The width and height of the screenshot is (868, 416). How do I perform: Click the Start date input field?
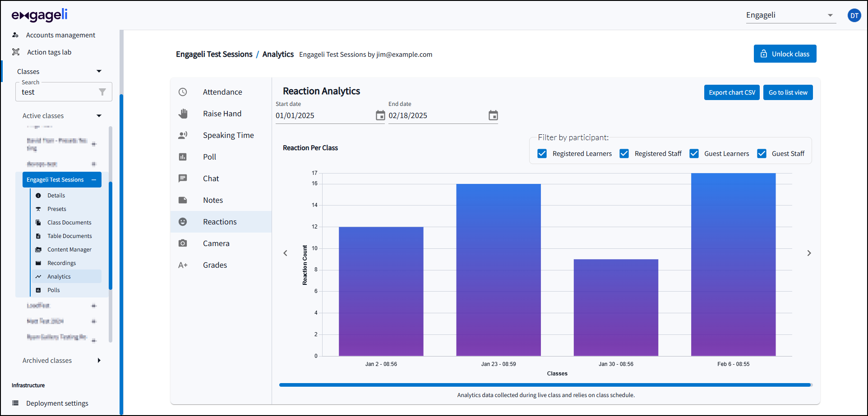[x=325, y=115]
